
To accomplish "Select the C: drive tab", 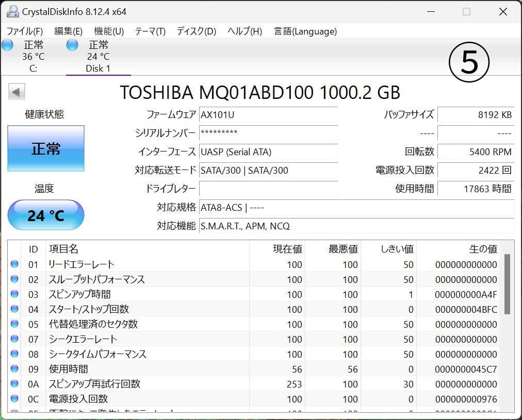I will pyautogui.click(x=33, y=57).
